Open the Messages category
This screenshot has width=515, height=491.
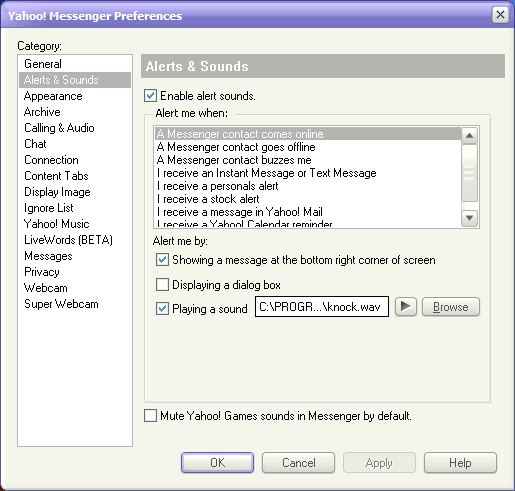click(x=75, y=256)
